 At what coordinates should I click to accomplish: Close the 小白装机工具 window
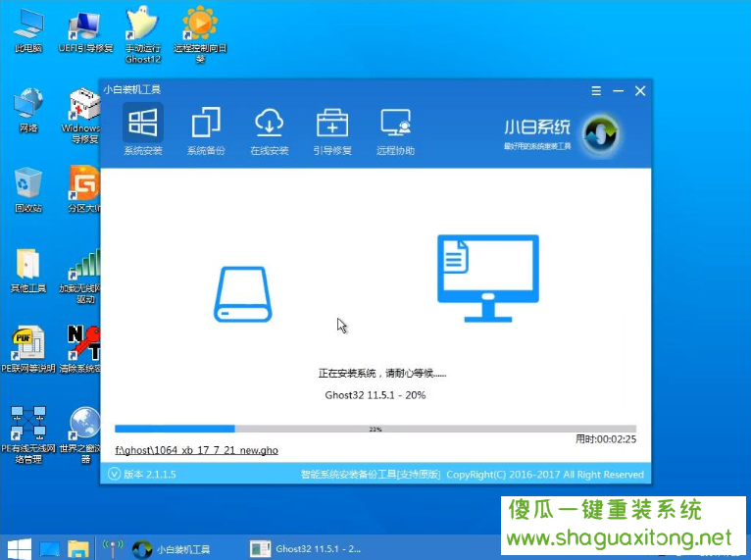[x=640, y=90]
